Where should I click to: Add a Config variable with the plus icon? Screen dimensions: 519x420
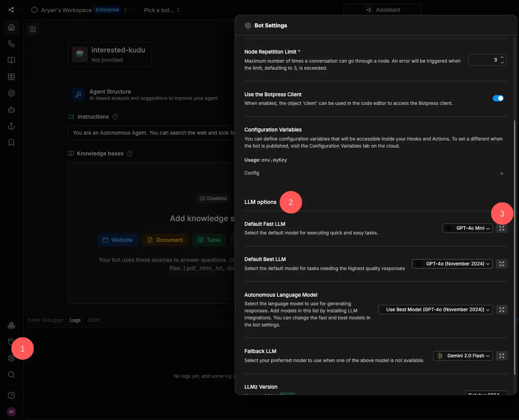(502, 173)
